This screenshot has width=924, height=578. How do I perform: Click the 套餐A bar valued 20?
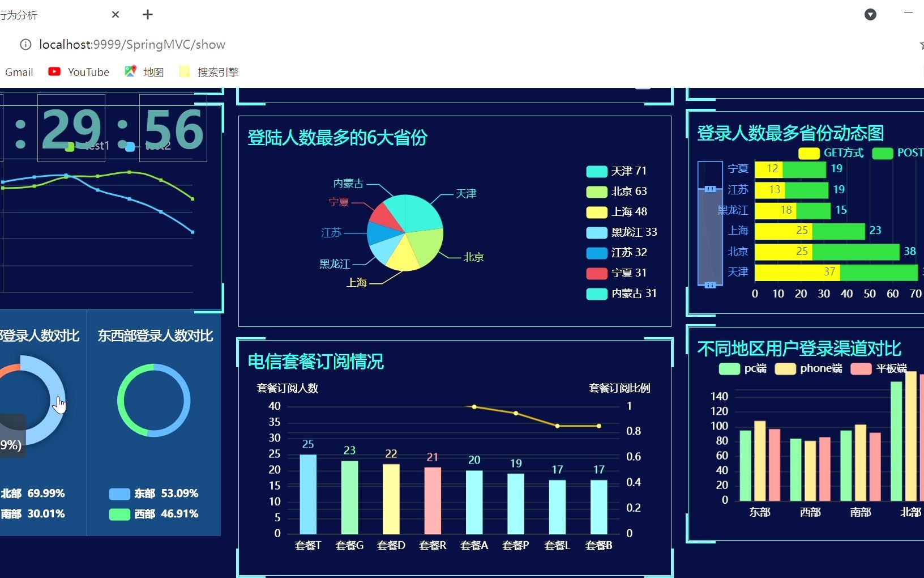tap(474, 502)
